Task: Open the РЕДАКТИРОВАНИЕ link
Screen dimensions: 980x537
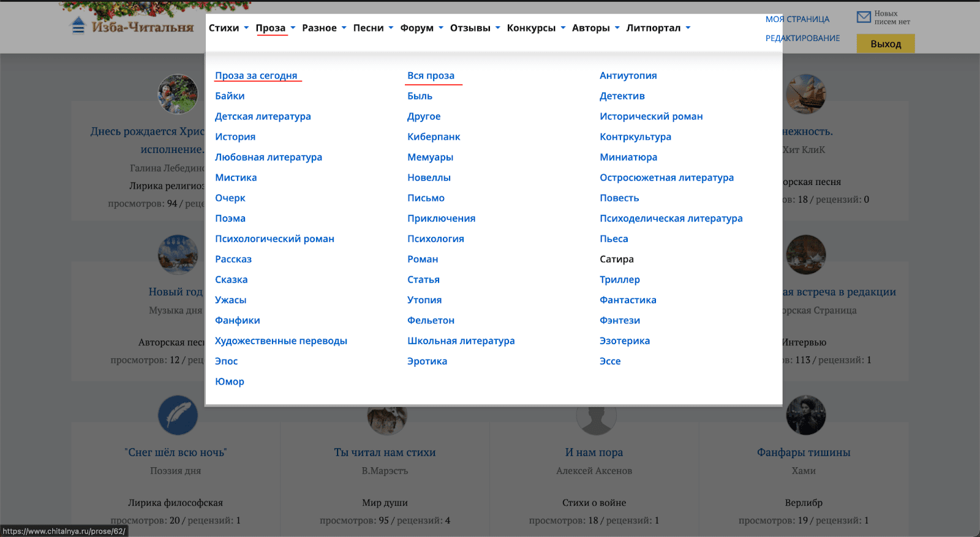Action: [802, 38]
